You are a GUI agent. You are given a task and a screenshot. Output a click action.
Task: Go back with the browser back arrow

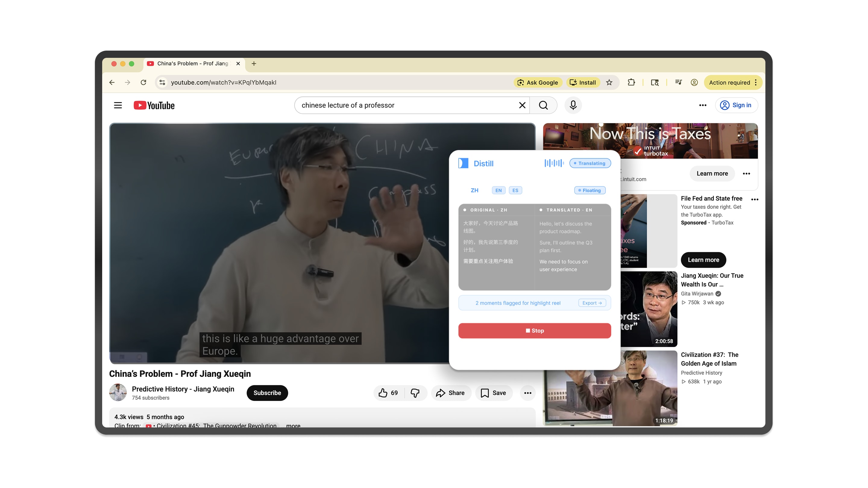point(112,83)
